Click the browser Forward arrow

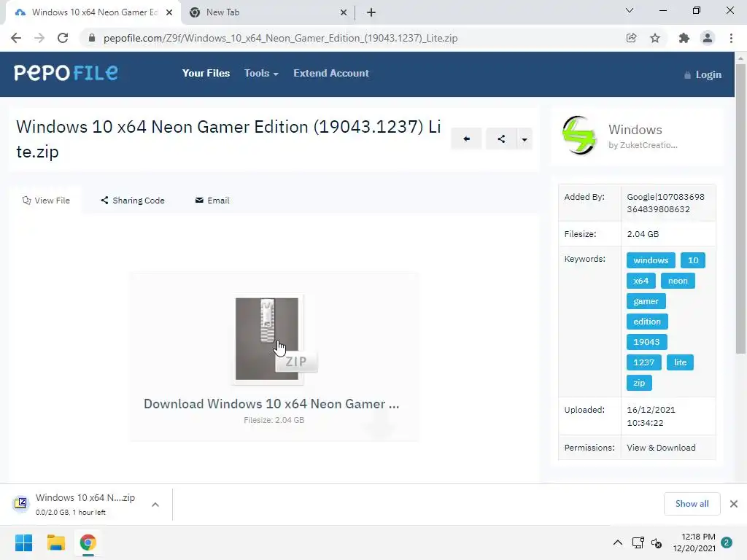tap(39, 38)
